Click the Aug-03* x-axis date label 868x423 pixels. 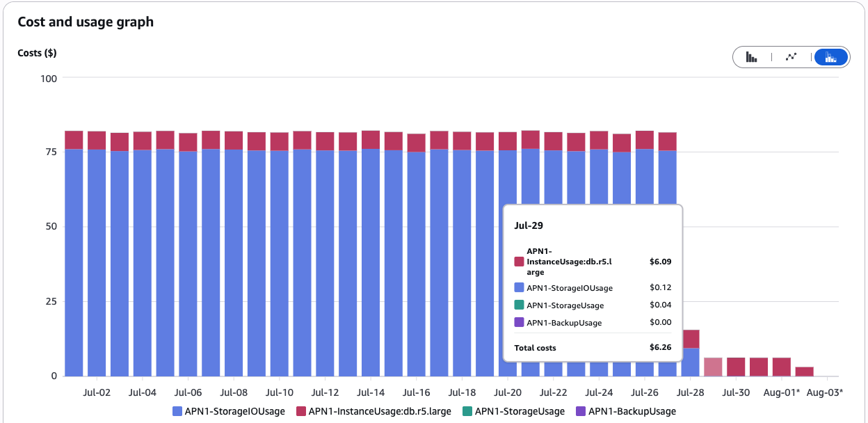pos(824,392)
